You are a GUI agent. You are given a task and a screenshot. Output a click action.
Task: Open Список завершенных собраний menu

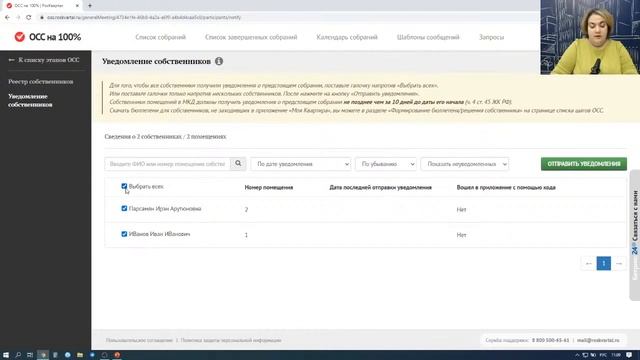click(x=251, y=37)
